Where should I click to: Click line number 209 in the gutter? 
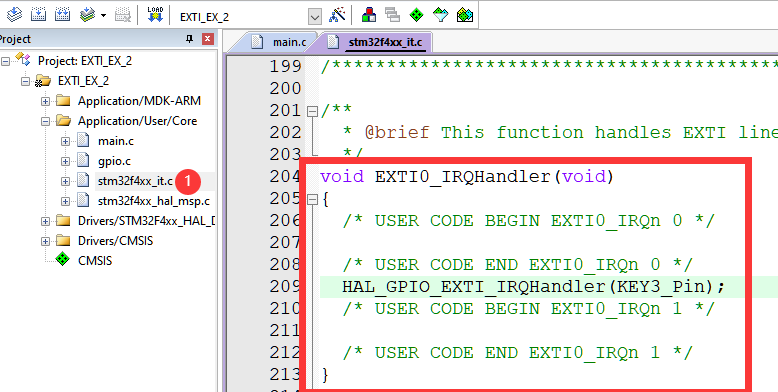click(x=285, y=287)
